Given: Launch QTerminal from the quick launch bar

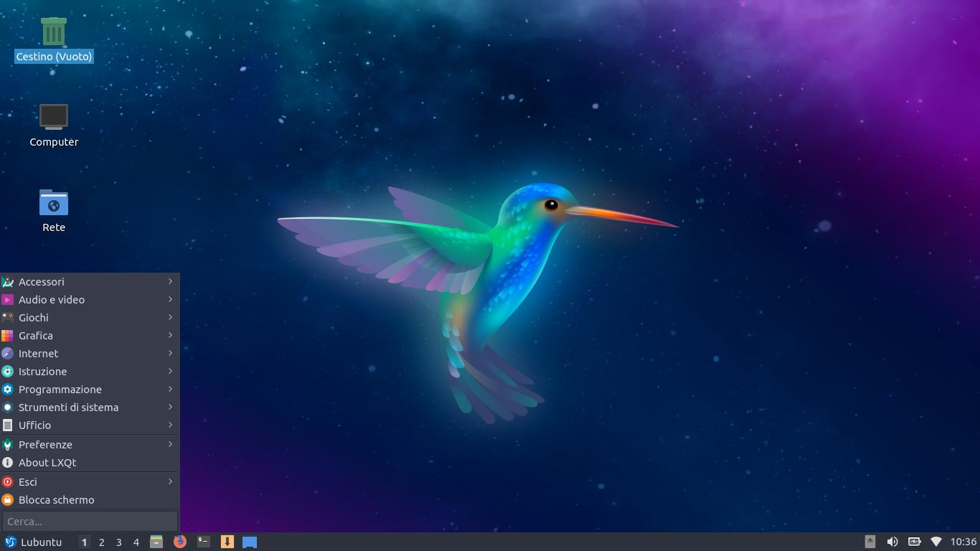Looking at the screenshot, I should [x=203, y=542].
